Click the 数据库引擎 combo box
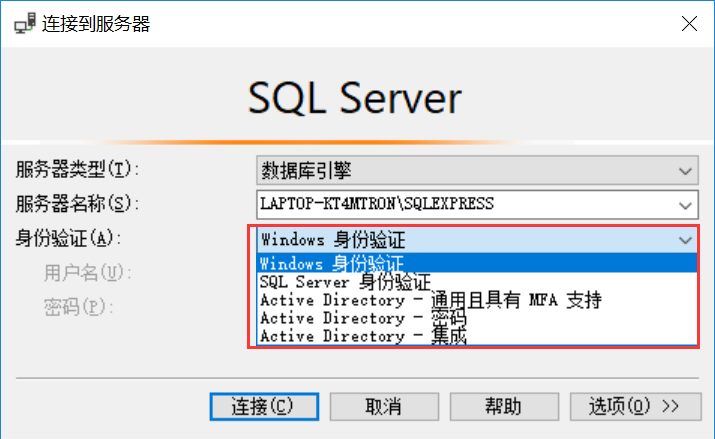The image size is (715, 439). [477, 170]
